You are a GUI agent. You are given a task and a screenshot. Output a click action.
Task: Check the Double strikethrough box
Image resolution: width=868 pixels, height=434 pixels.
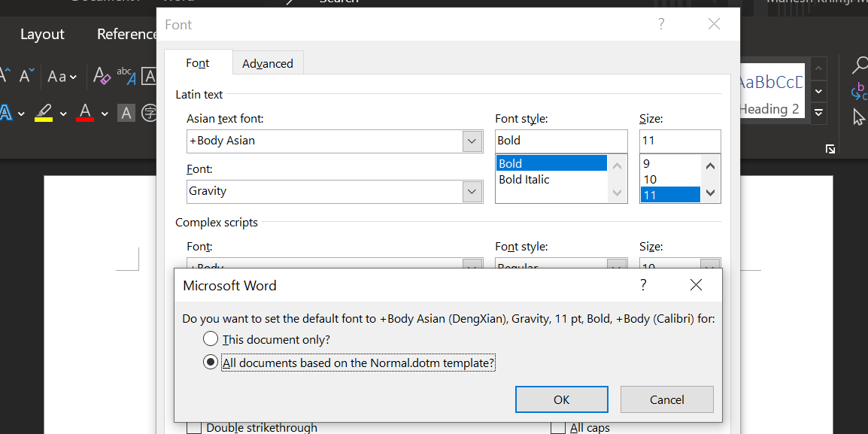pos(194,426)
